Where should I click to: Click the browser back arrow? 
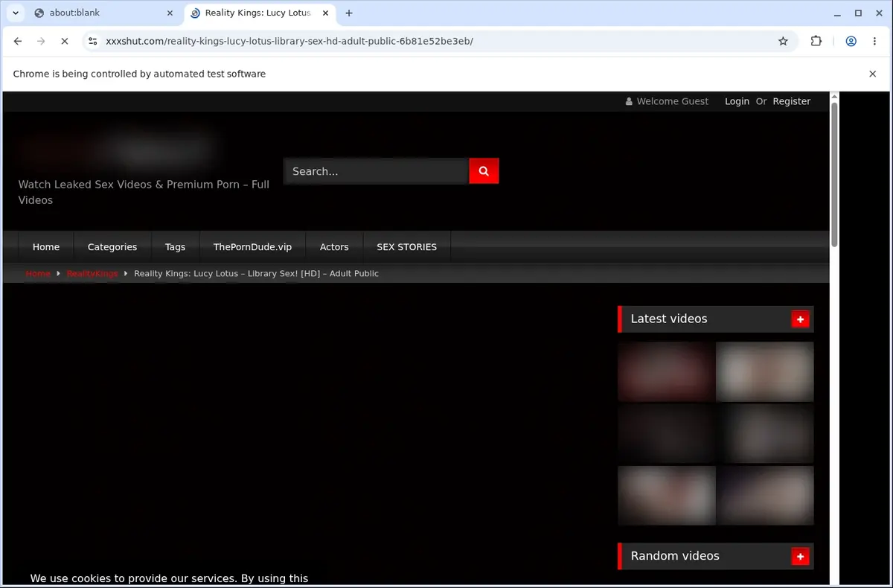pos(18,41)
